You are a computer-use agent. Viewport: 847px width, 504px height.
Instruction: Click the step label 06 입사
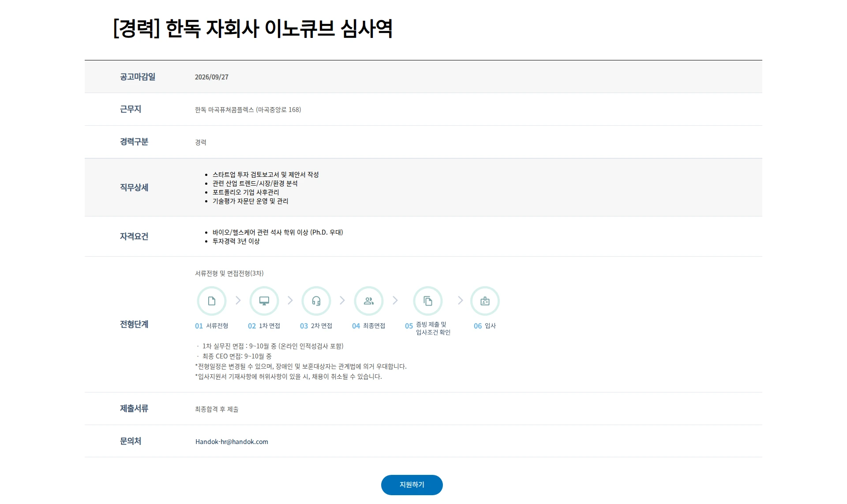(x=485, y=326)
